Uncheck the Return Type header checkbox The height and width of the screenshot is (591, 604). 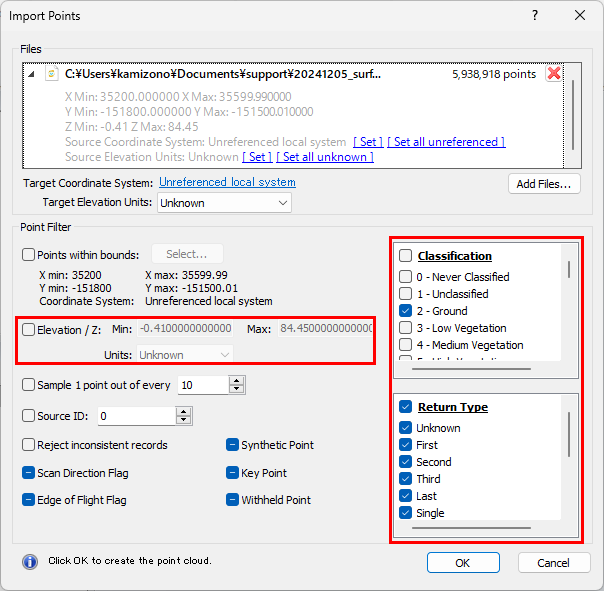click(405, 407)
